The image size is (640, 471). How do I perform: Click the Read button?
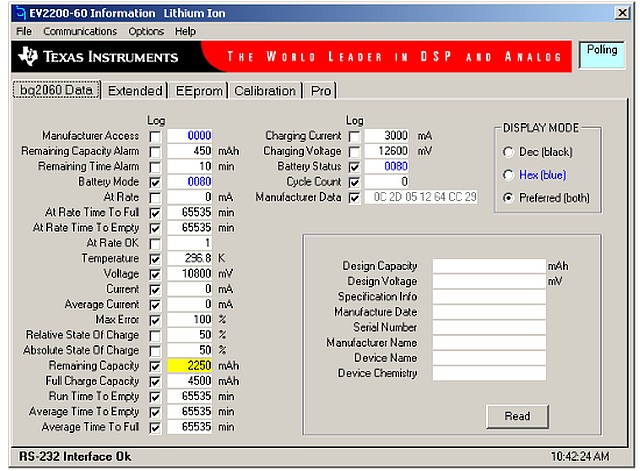click(x=517, y=416)
